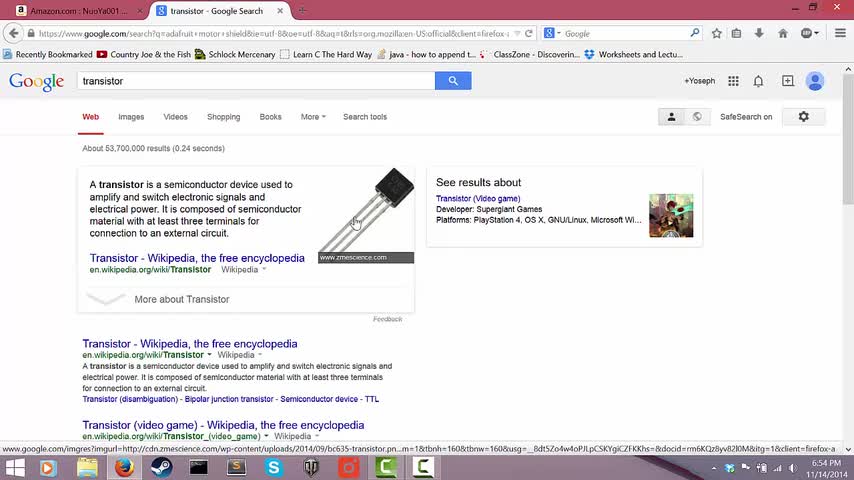Viewport: 854px width, 480px height.
Task: Click the Feedback link
Action: pos(388,319)
